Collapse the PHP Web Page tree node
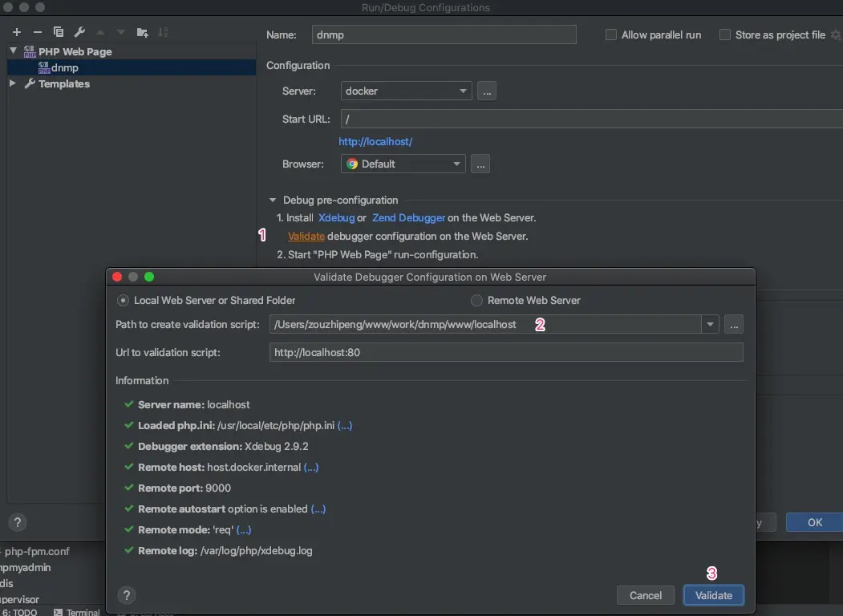The width and height of the screenshot is (843, 616). click(x=14, y=51)
